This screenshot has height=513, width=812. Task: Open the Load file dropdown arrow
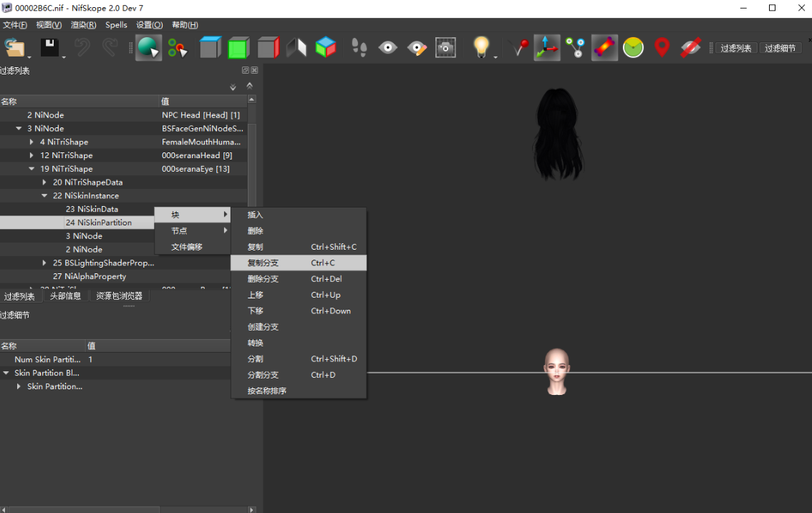[x=29, y=57]
